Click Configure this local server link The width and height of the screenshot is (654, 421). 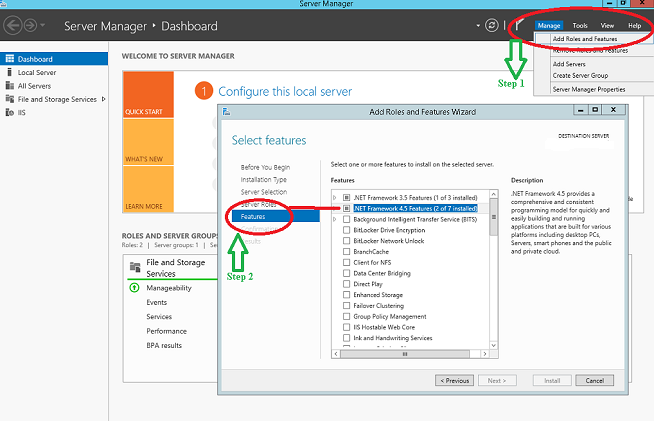coord(285,91)
